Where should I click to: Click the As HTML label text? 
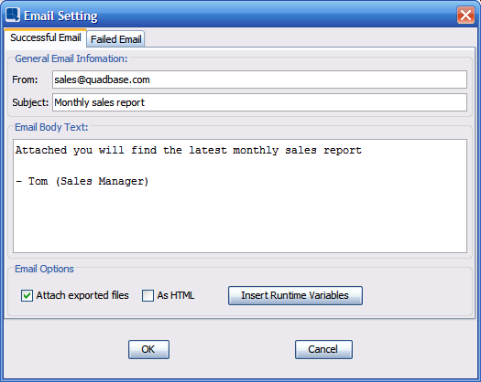point(176,295)
